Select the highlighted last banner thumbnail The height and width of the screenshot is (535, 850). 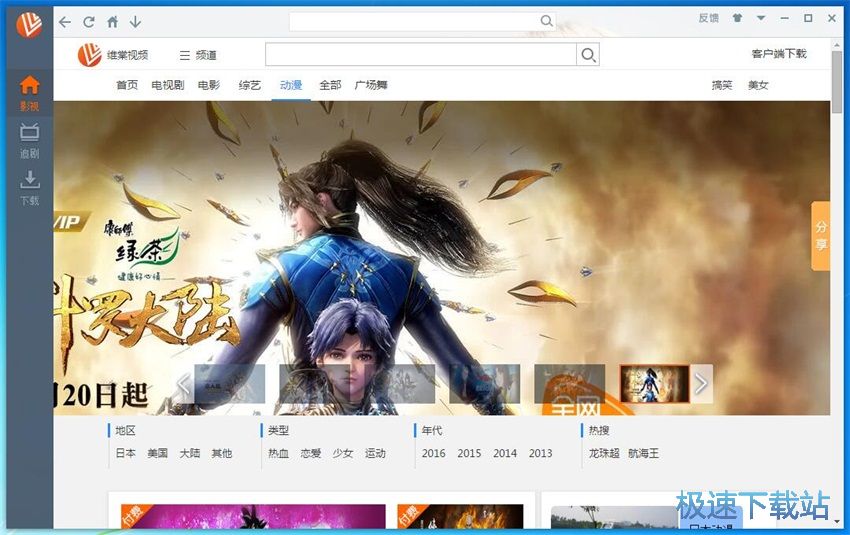tap(654, 384)
